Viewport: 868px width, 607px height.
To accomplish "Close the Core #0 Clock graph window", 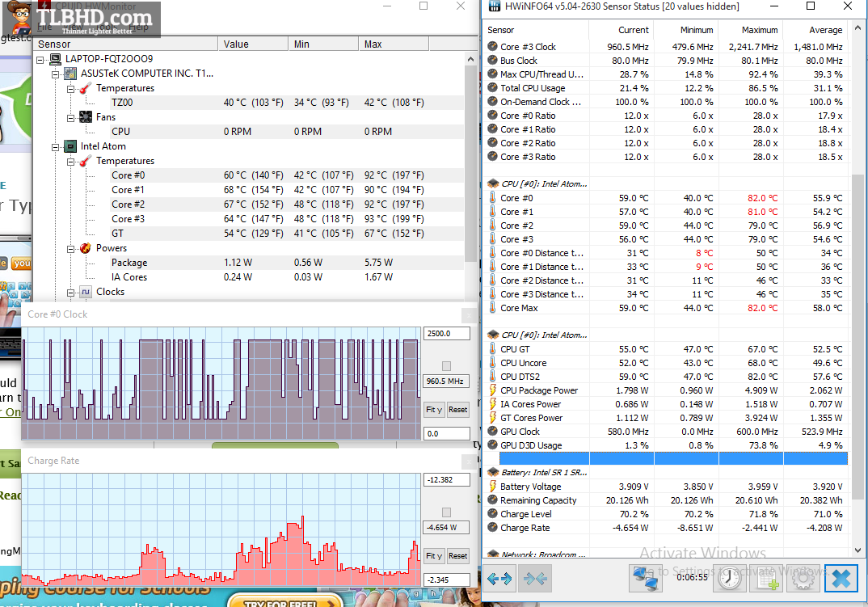I will pyautogui.click(x=468, y=314).
